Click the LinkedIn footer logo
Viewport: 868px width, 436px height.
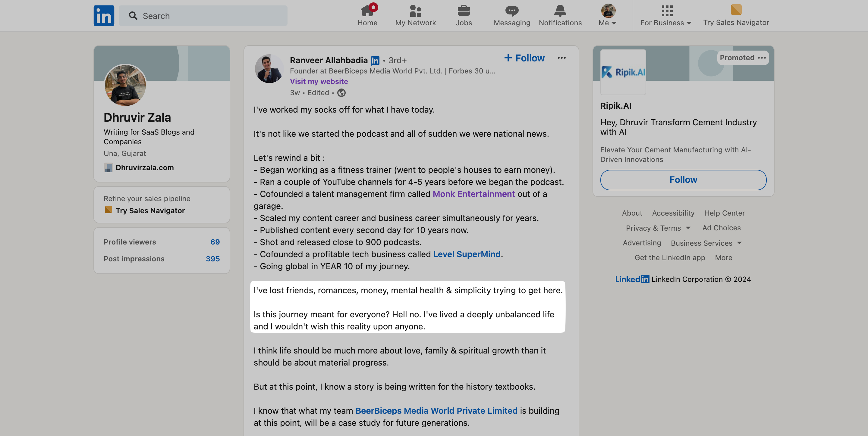tap(632, 279)
